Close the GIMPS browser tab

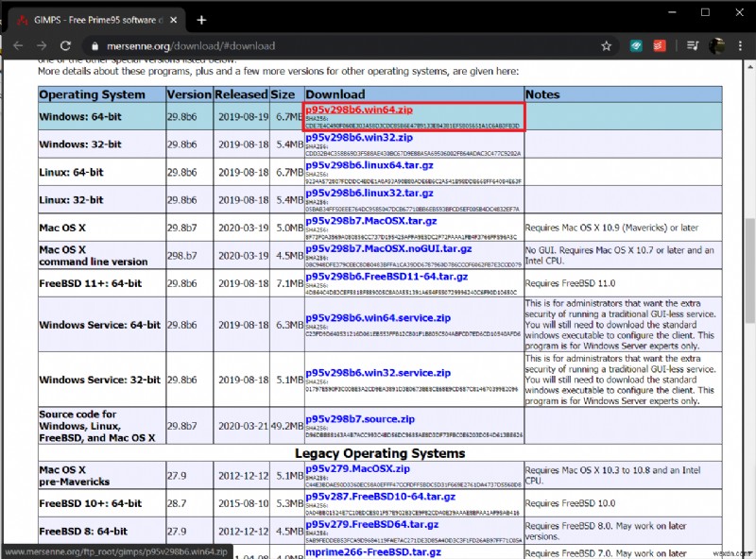click(173, 19)
